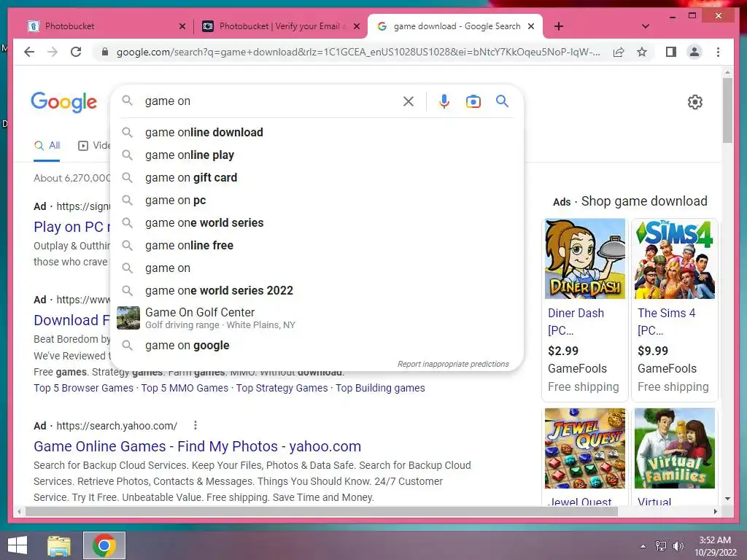Screen dimensions: 747x560
Task: Pick suggestion game one world series
Action: 317,223
